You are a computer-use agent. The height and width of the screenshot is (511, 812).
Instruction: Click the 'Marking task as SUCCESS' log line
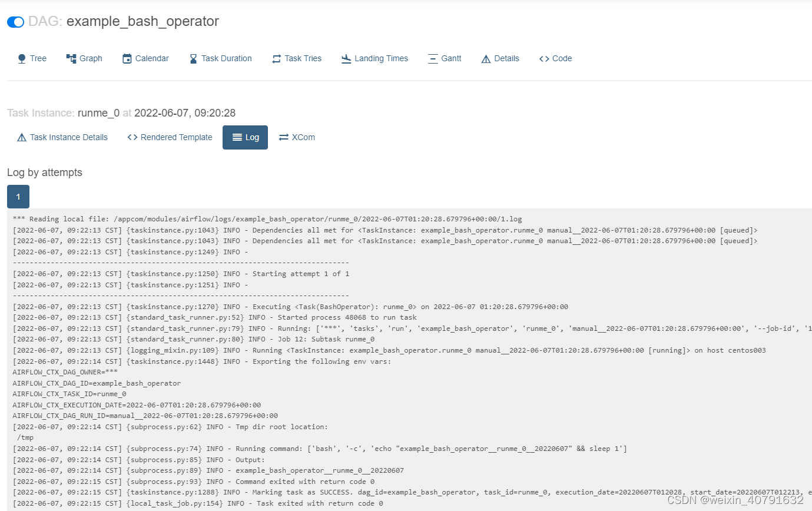tap(412, 492)
